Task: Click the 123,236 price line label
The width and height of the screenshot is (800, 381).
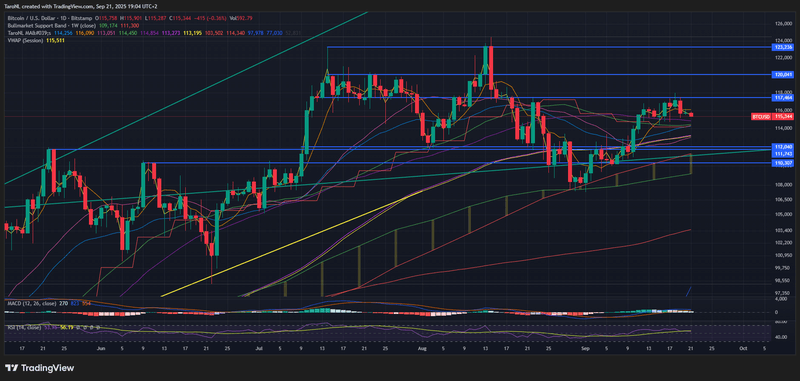Action: tap(783, 47)
